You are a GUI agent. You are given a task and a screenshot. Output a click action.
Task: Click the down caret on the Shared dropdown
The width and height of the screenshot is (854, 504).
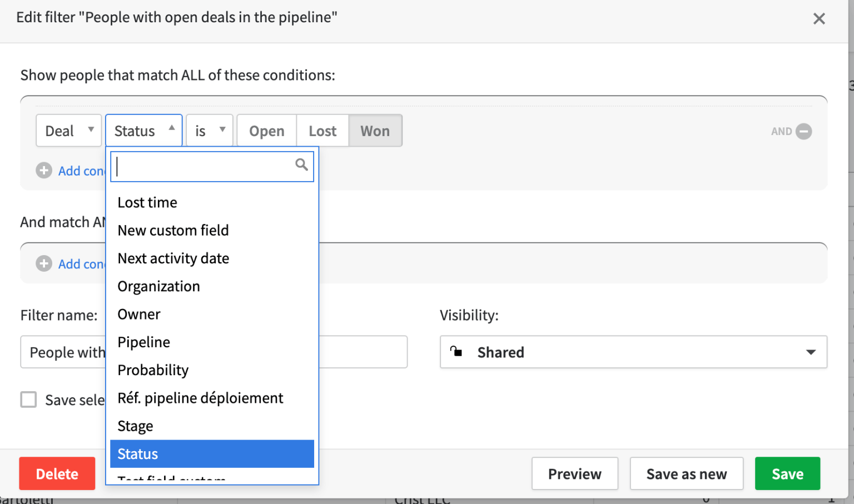[811, 352]
